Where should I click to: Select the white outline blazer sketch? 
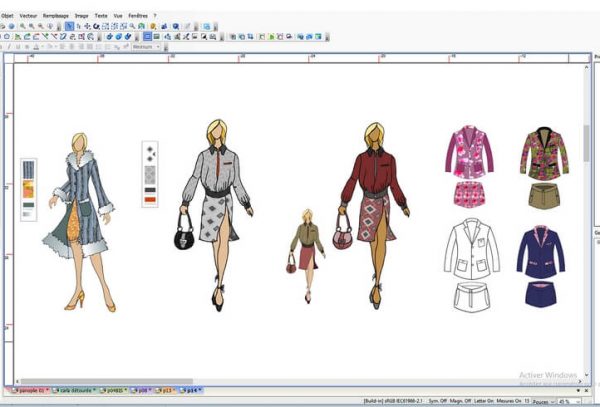tap(472, 249)
